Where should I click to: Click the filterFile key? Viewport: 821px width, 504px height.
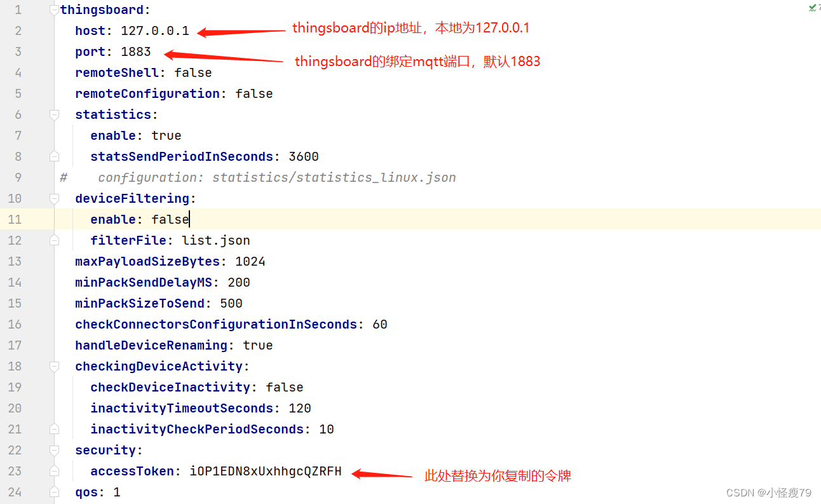128,241
